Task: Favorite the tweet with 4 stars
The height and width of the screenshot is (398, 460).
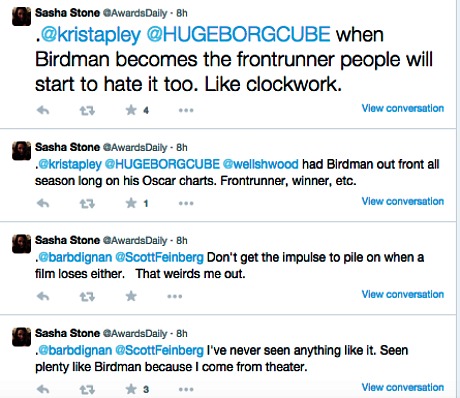Action: point(131,110)
